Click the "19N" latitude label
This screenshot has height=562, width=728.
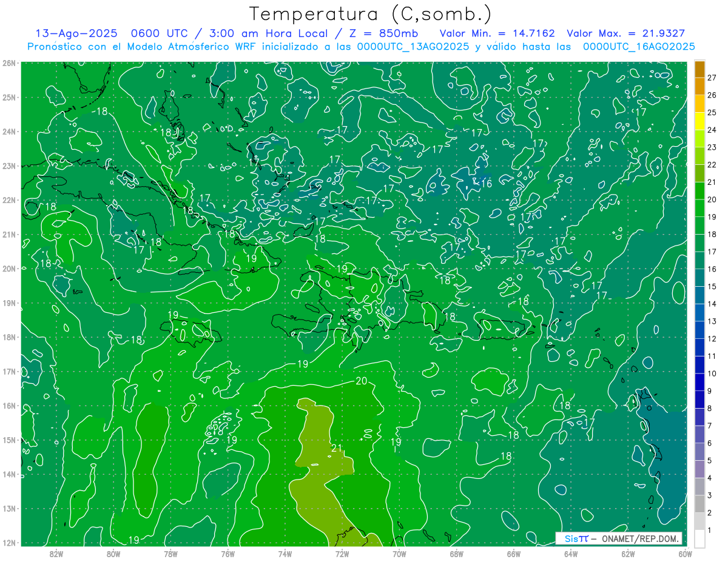[8, 303]
